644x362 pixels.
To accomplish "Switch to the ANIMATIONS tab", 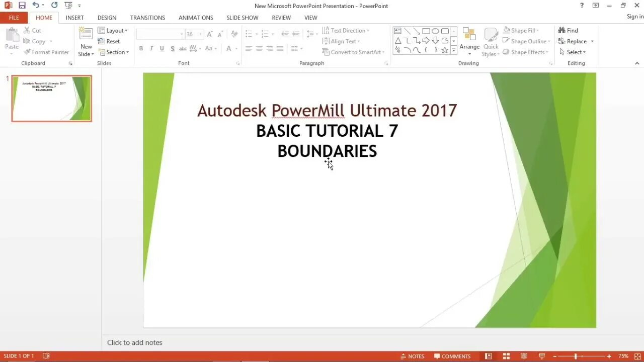I will (x=196, y=18).
